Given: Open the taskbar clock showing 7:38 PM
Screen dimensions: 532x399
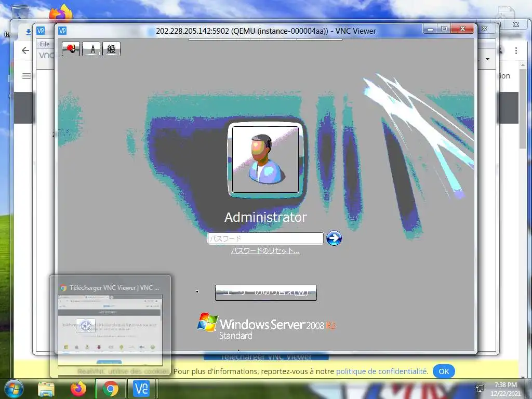Looking at the screenshot, I should pyautogui.click(x=506, y=389).
